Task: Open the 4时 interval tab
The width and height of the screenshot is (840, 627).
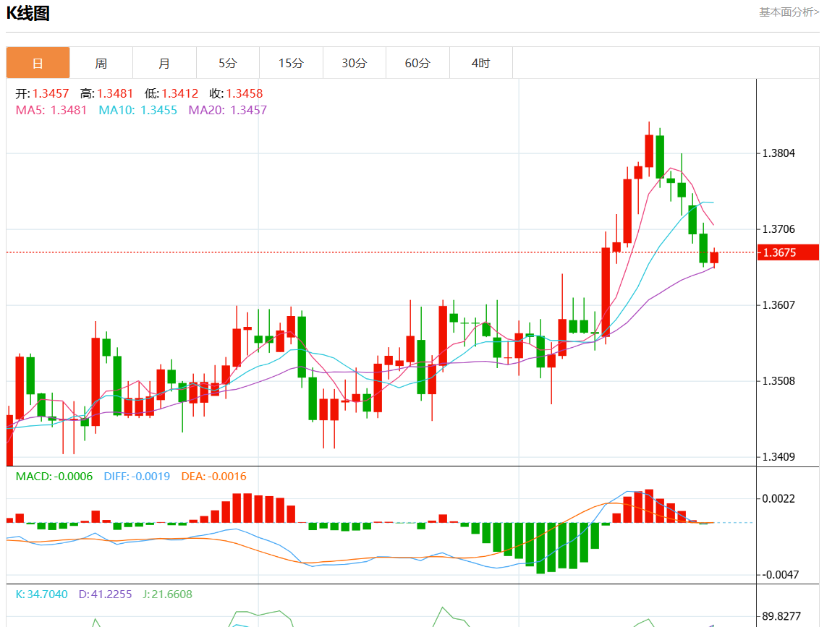Action: pos(481,63)
